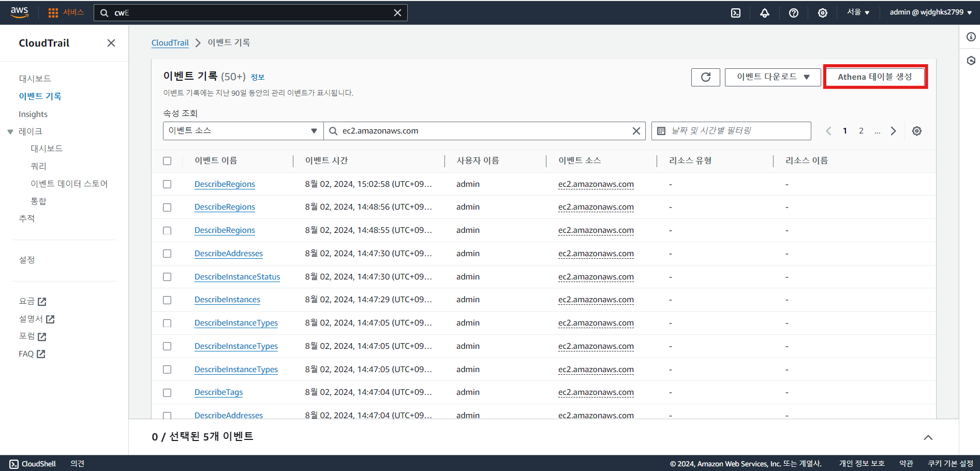Open the 요금 external link
Screen dimensions: 980x471
pos(33,301)
